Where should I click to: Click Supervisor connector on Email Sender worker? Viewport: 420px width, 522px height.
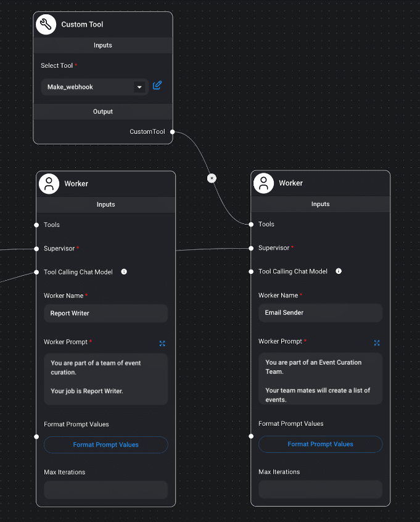[251, 248]
